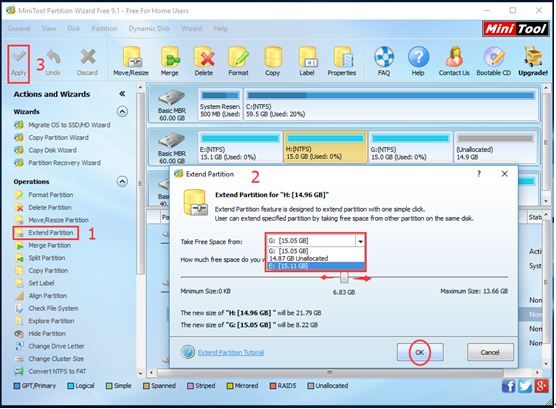Collapse the Wizards section
556x409 pixels.
tap(122, 111)
